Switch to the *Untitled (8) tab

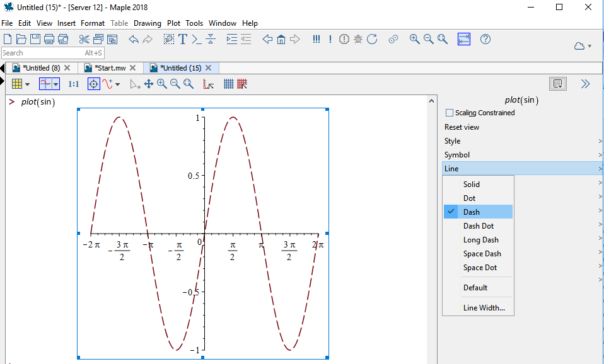click(x=41, y=68)
